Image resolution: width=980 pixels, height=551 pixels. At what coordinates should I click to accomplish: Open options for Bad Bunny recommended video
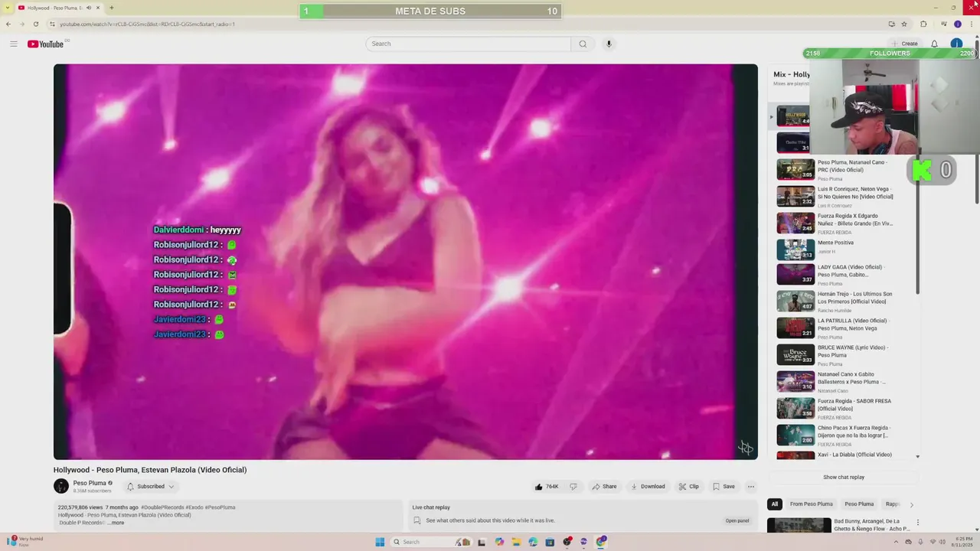[918, 523]
